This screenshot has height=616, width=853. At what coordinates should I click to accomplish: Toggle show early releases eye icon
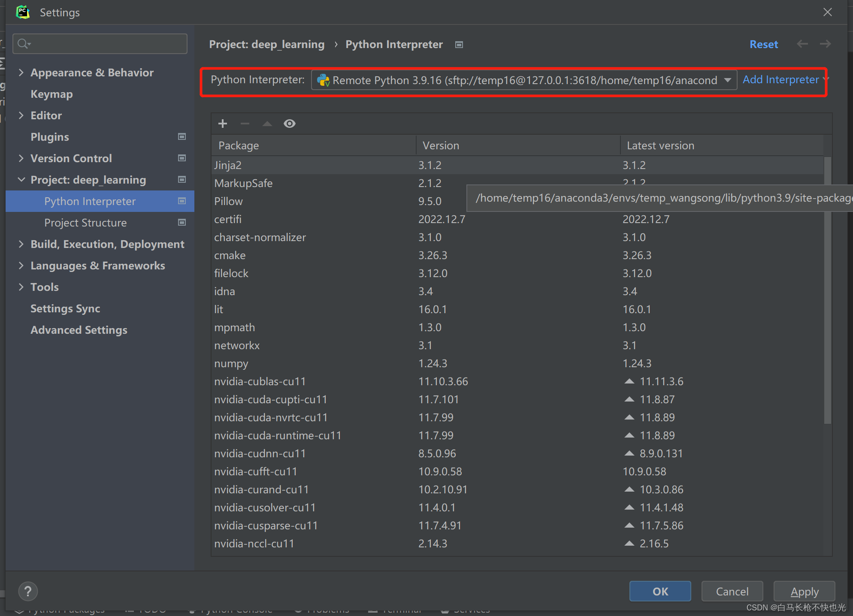(290, 124)
